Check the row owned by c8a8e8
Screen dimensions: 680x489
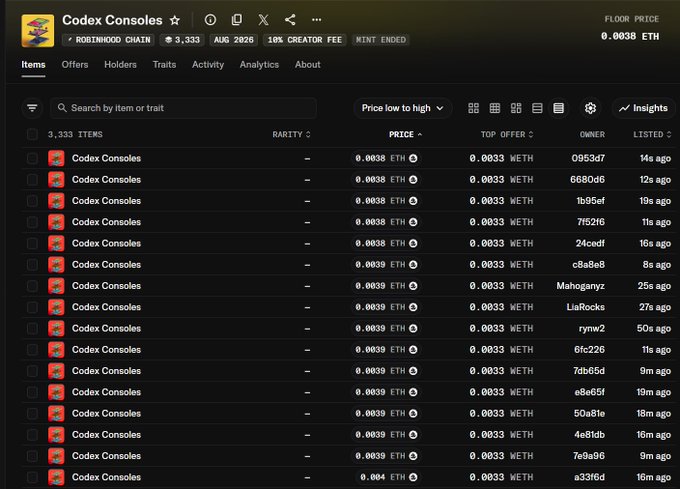coord(32,264)
